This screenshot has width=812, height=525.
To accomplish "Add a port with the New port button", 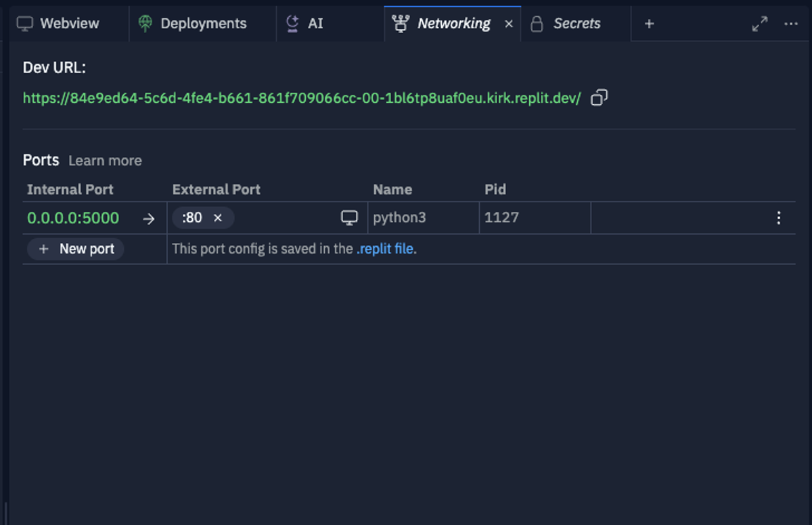I will (x=75, y=249).
